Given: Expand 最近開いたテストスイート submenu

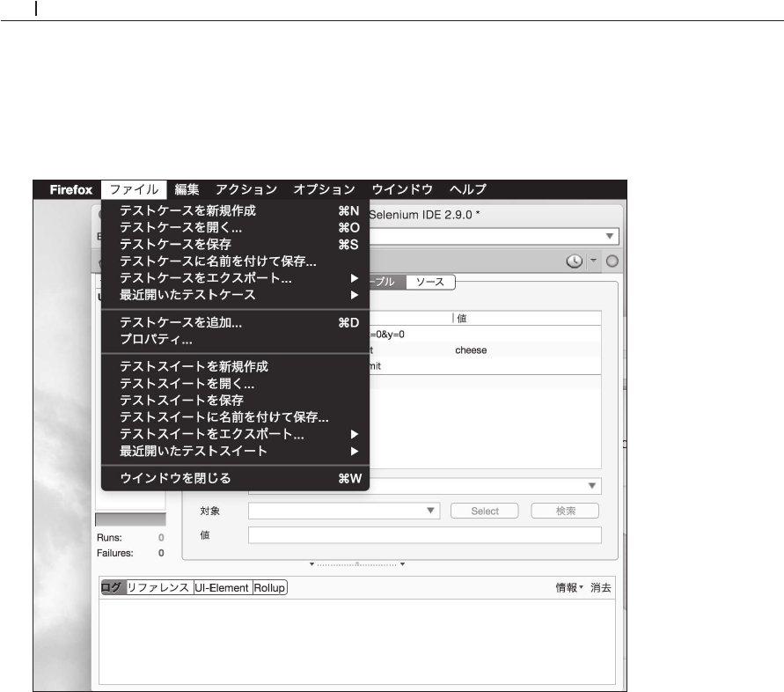Looking at the screenshot, I should pyautogui.click(x=235, y=452).
